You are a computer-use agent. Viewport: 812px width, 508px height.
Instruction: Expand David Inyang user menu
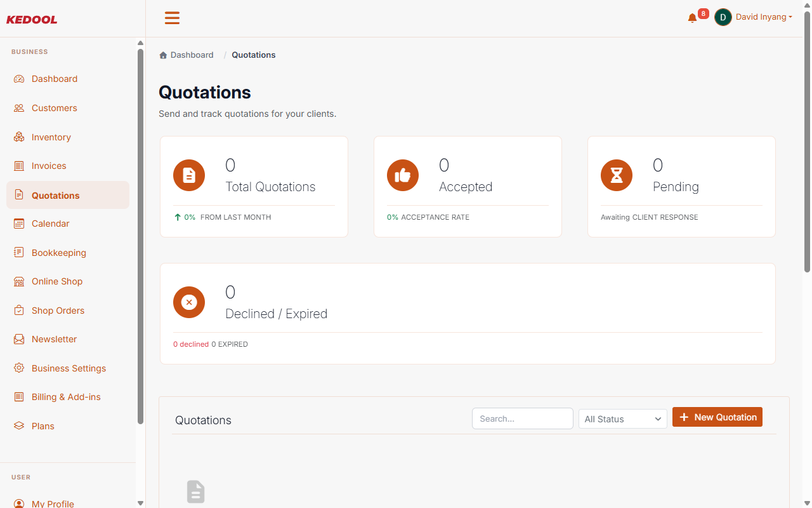coord(764,17)
